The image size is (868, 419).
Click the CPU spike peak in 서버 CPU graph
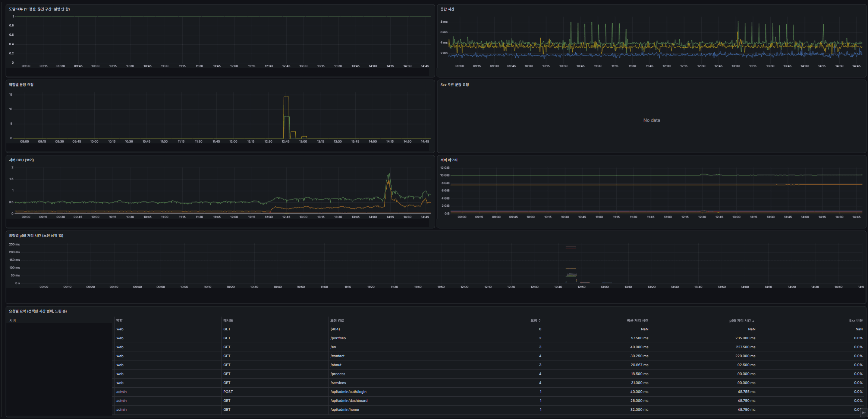[389, 174]
